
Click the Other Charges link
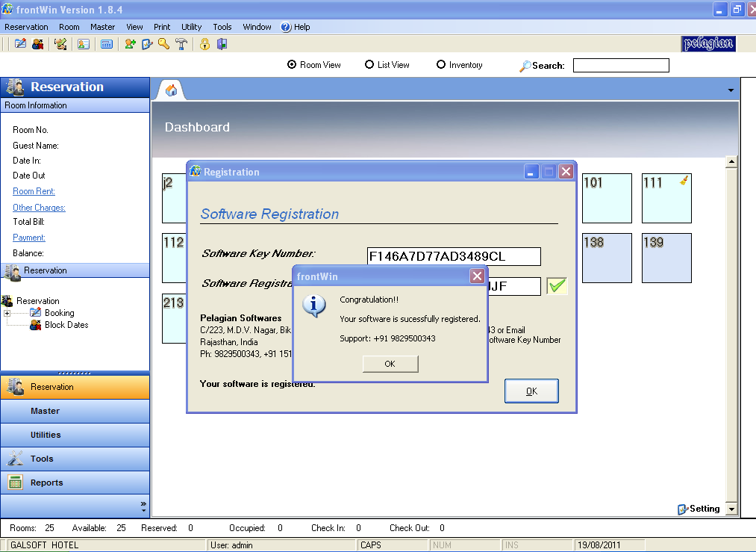(39, 208)
